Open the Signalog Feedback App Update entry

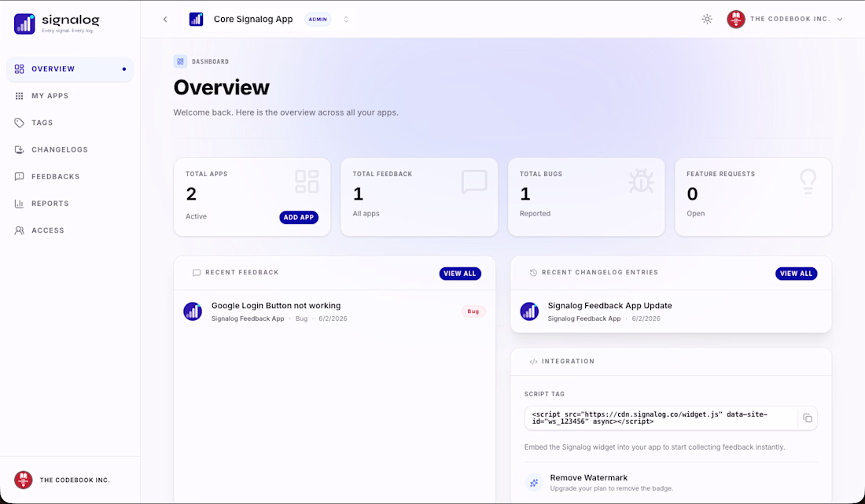point(671,311)
